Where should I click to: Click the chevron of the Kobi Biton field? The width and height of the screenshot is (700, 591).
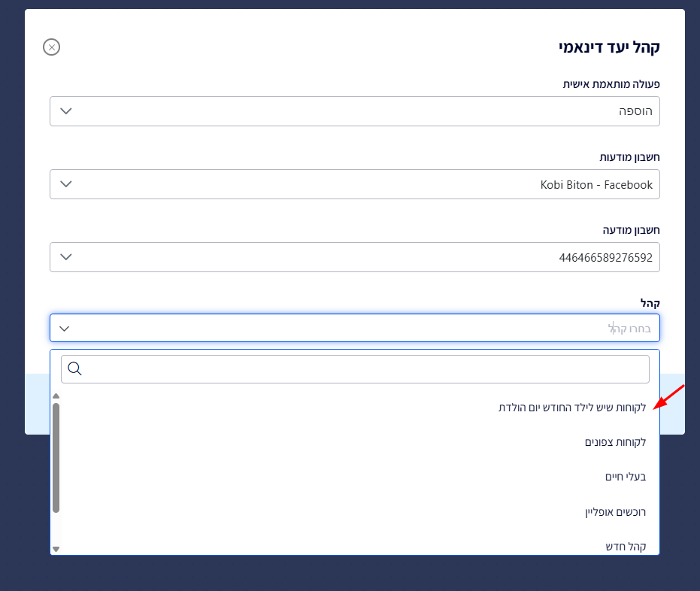[x=66, y=184]
